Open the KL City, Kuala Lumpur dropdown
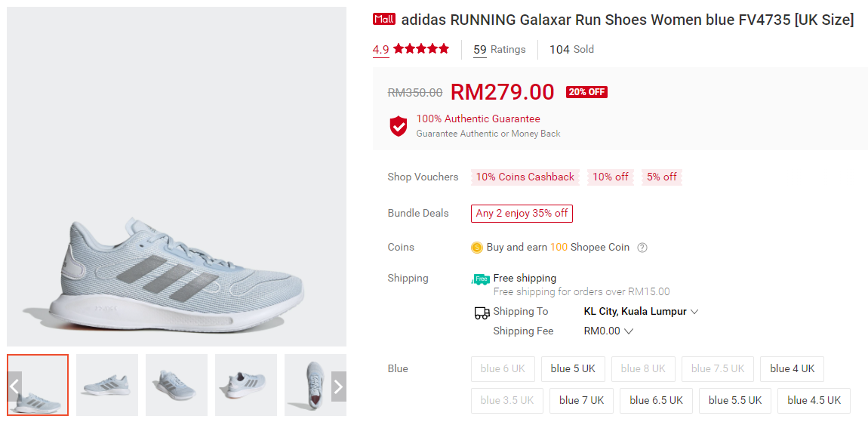 click(641, 312)
